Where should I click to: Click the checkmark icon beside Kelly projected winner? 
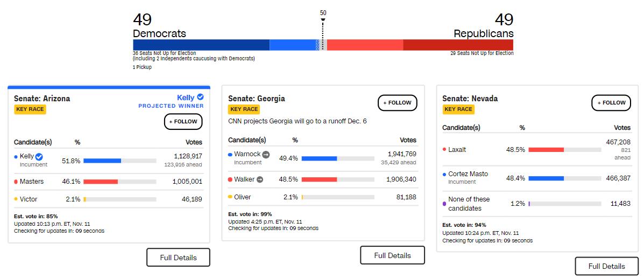point(200,98)
